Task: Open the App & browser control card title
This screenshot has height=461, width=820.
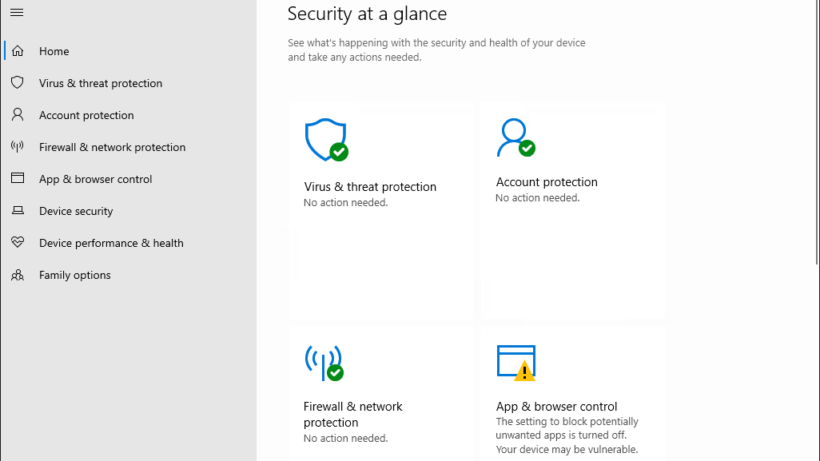Action: point(556,406)
